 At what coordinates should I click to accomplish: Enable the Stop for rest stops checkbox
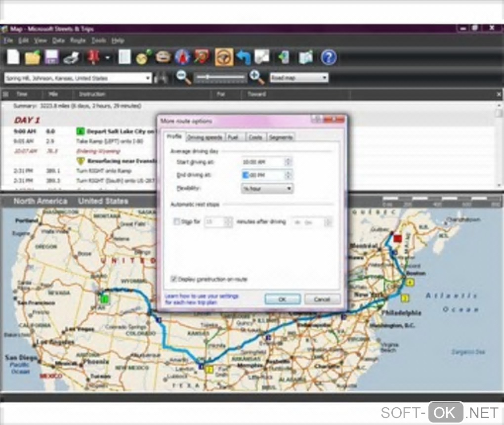coord(176,221)
